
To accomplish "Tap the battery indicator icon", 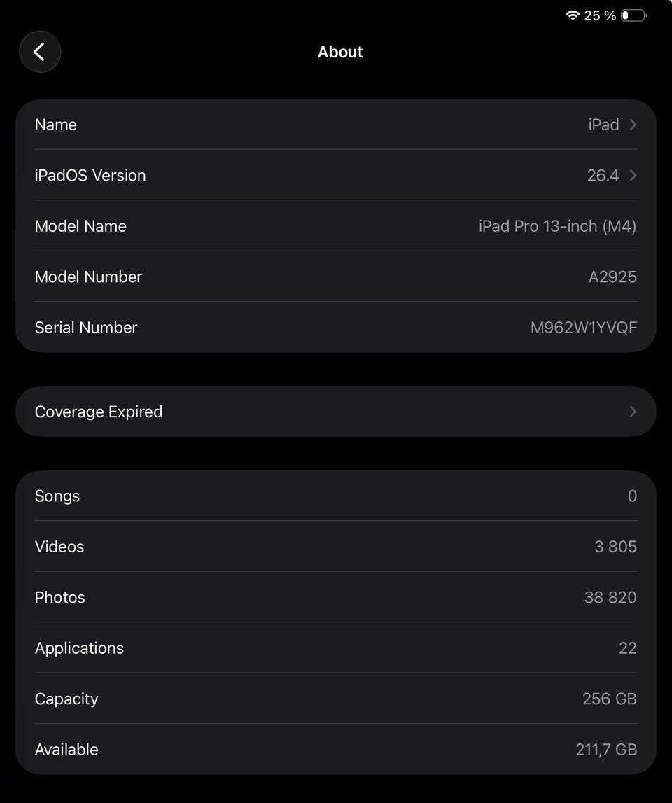I will 633,15.
